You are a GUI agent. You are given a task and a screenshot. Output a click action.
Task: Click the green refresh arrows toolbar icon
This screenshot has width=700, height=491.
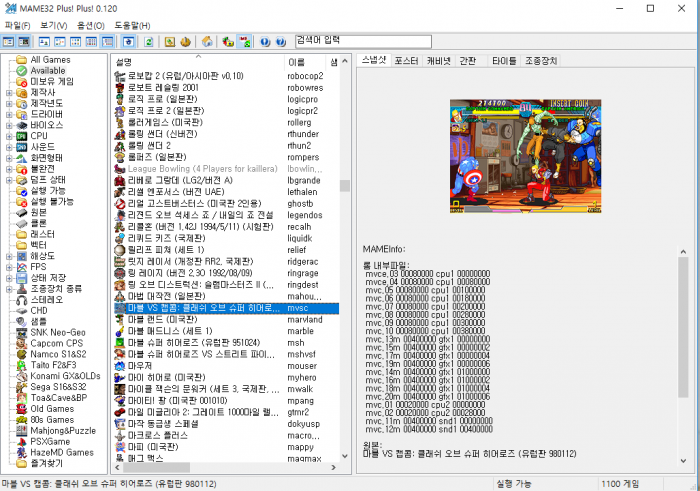click(149, 42)
